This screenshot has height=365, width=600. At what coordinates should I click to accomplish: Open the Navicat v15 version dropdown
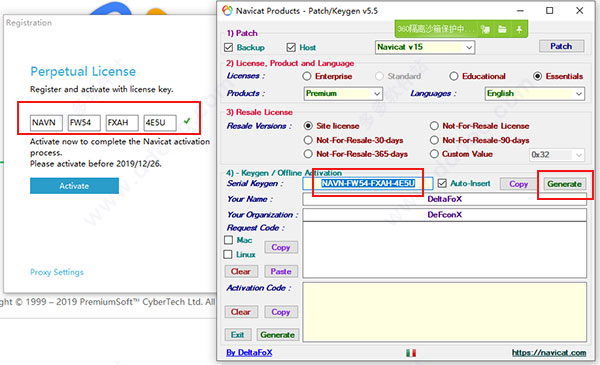(x=425, y=47)
